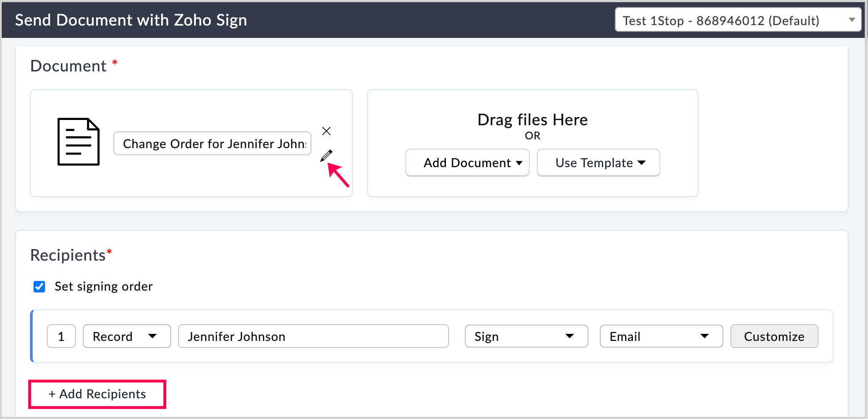Open the Use Template dropdown
This screenshot has width=868, height=419.
[598, 163]
